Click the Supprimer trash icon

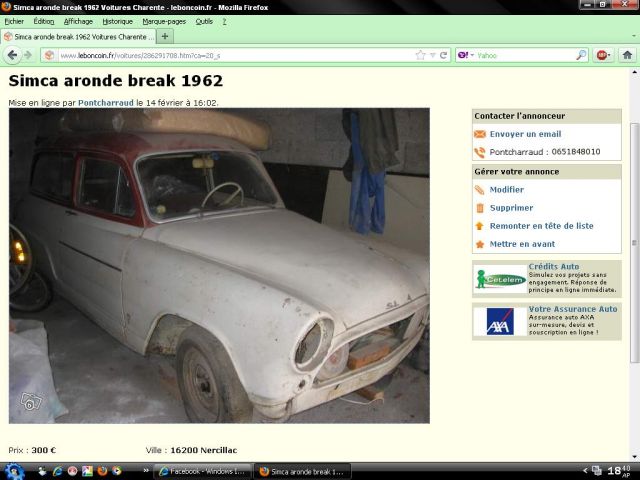pyautogui.click(x=480, y=208)
